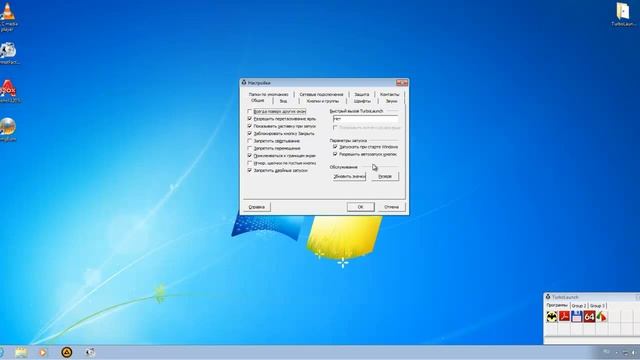Launch The Bat! icon in TurboLaunch panel
The image size is (640, 360).
coord(551,316)
